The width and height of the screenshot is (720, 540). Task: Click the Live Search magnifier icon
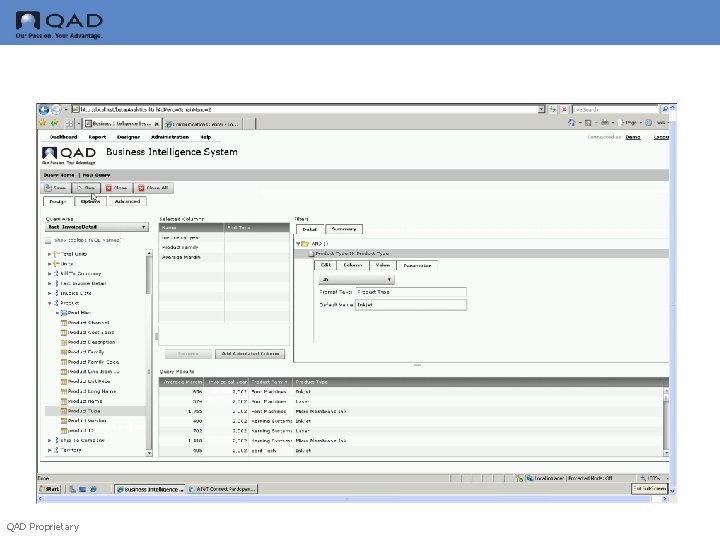(x=664, y=109)
